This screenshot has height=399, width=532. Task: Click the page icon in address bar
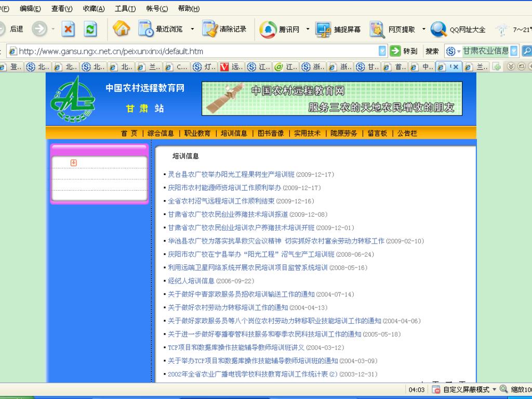coord(12,51)
